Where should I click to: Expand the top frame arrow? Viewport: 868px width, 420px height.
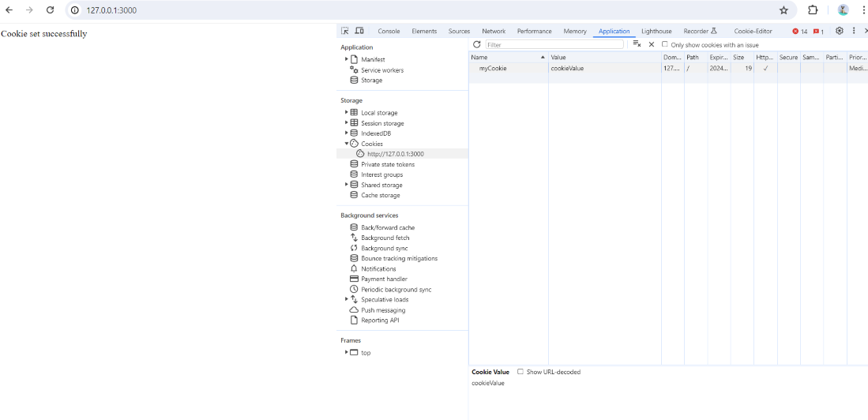coord(347,352)
